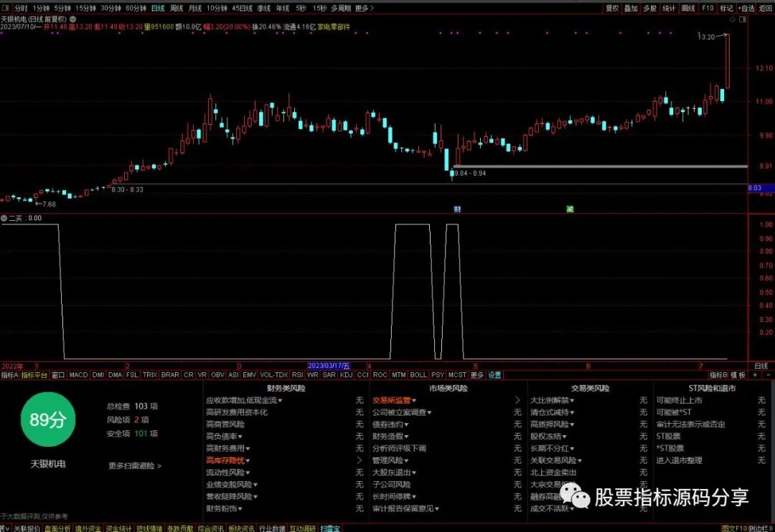Select the 日线 daily period
The height and width of the screenshot is (532, 775).
coord(158,8)
